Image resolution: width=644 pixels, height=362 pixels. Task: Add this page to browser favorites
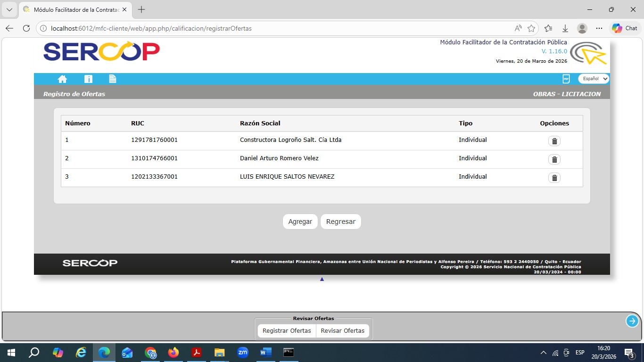point(531,28)
